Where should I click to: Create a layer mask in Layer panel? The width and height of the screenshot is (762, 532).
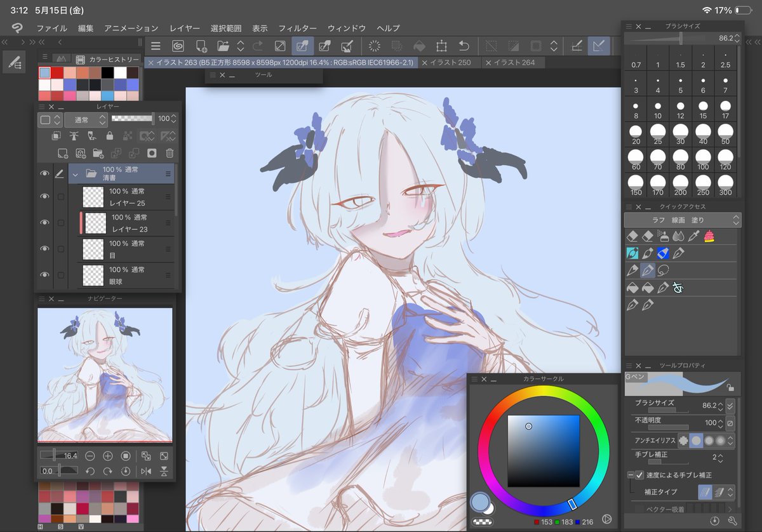pos(152,153)
